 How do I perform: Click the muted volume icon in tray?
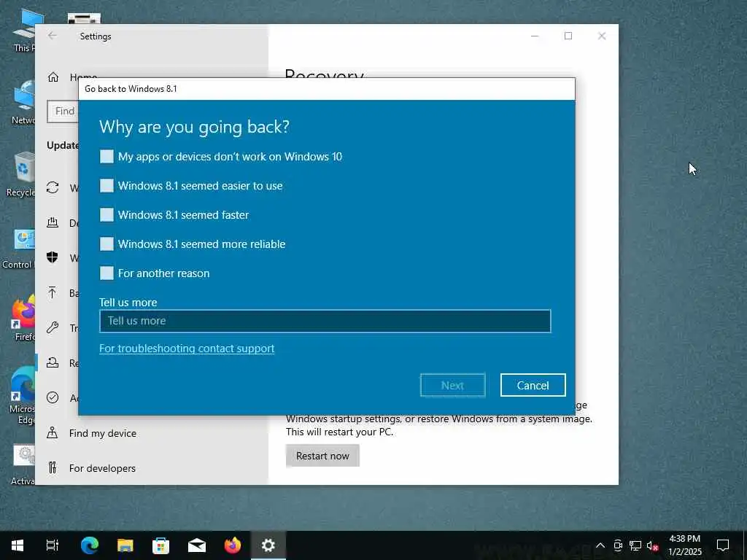coord(653,545)
